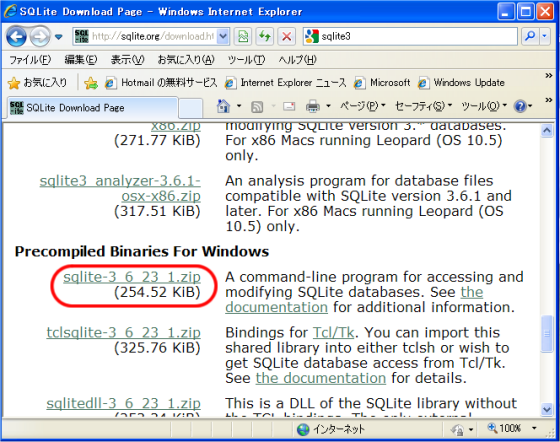Click the Print icon
Viewport: 560px width, 442px height.
click(x=313, y=106)
